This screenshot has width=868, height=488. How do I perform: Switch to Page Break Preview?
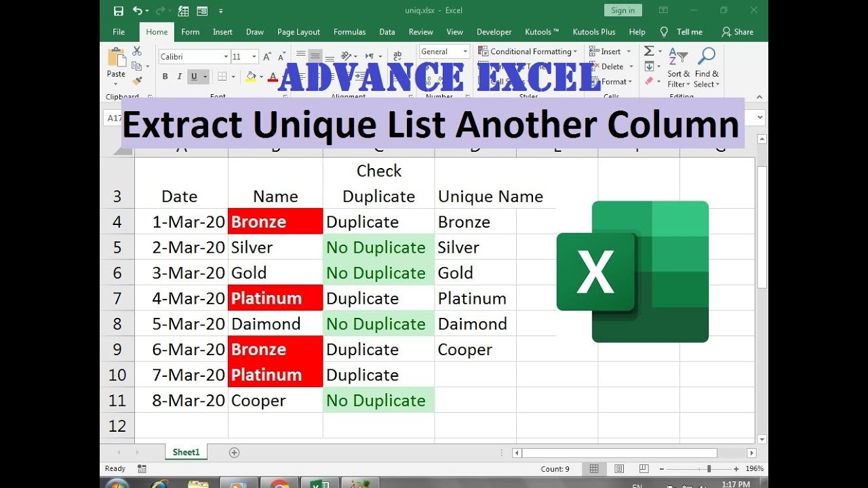coord(644,468)
